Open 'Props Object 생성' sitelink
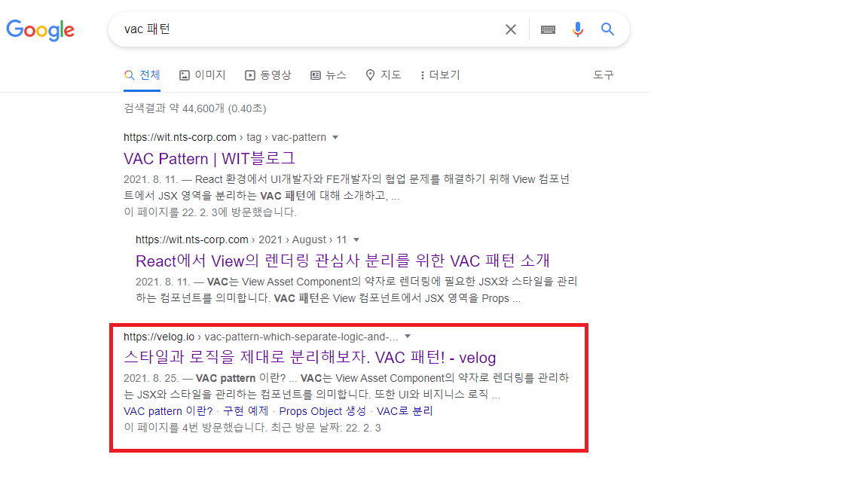The height and width of the screenshot is (488, 868). [322, 411]
